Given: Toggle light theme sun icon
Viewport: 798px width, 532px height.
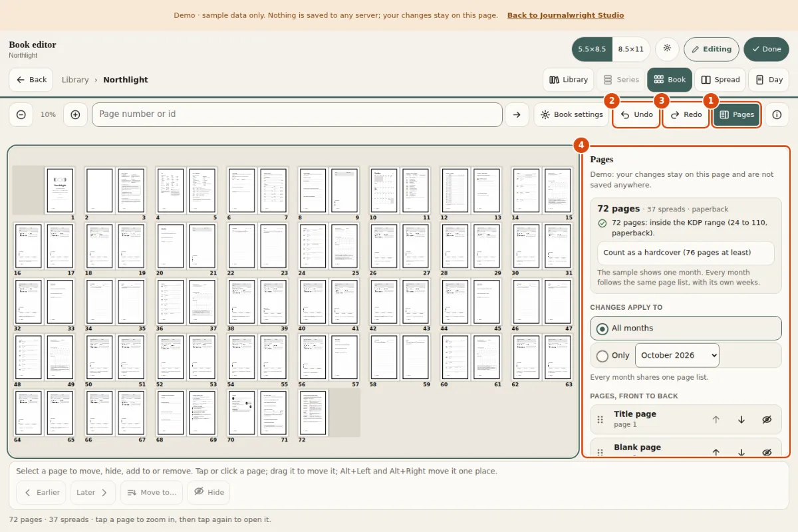Looking at the screenshot, I should coord(667,49).
